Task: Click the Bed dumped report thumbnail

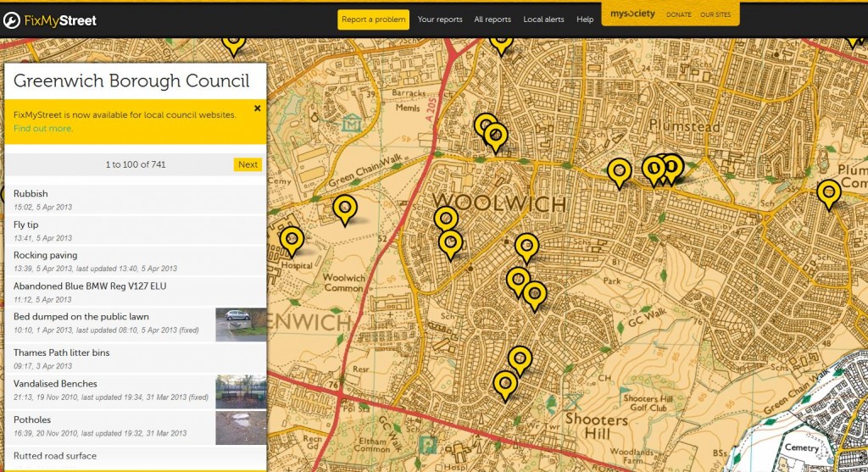Action: 241,325
